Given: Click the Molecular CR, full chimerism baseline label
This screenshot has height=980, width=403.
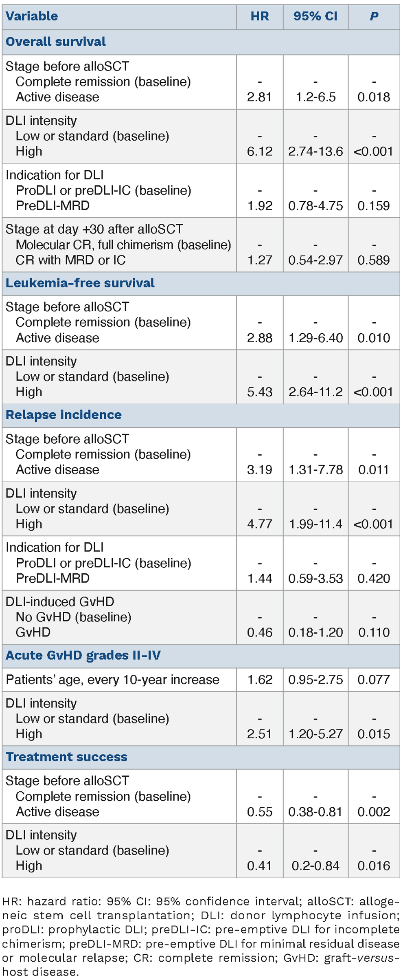Looking at the screenshot, I should tap(123, 245).
